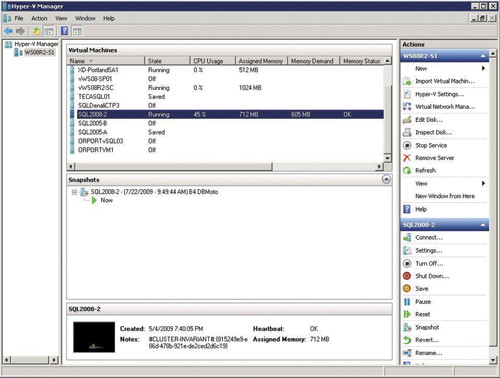Click the Forward arrow toolbar icon
This screenshot has height=378, width=500.
click(x=20, y=31)
